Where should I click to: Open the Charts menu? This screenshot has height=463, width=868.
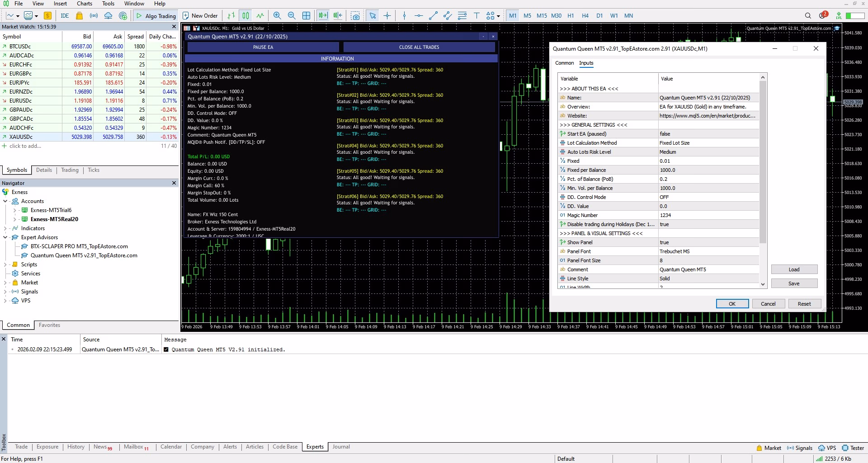(85, 4)
